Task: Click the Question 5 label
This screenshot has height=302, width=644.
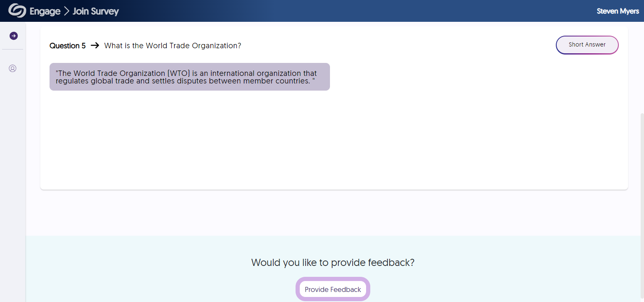Action: 68,46
